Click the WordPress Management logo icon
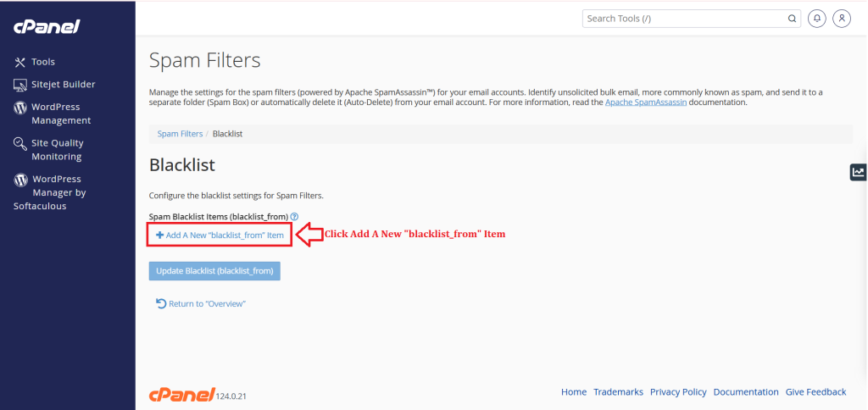Viewport: 868px width, 410px height. (20, 108)
